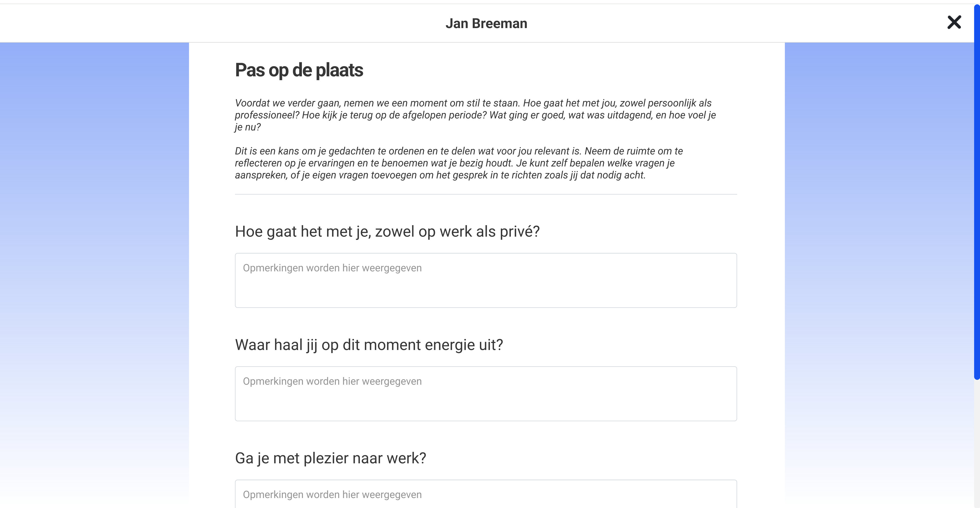Screen dimensions: 980x508
Task: Click the paragraph starting 'Voordat we verder gaan'
Action: tap(475, 115)
